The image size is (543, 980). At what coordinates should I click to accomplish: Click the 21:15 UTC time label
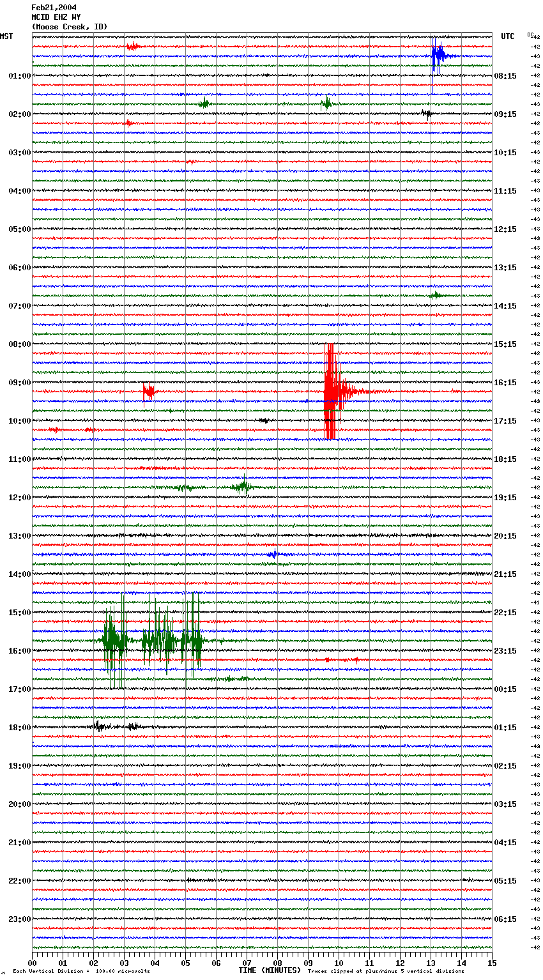click(505, 574)
